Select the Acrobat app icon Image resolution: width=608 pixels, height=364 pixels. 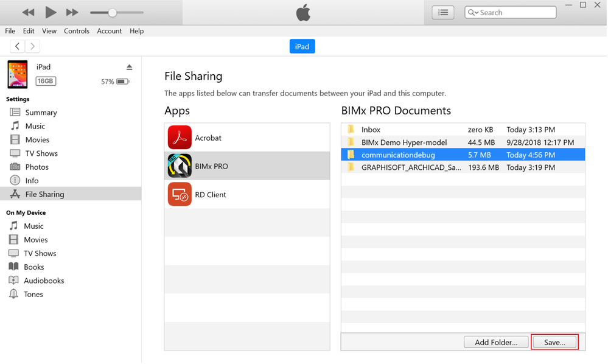[180, 138]
